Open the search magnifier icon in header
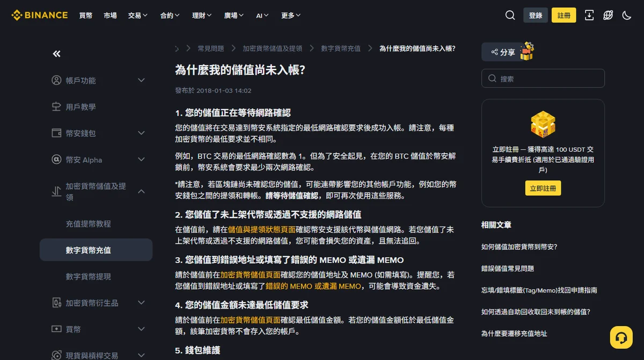 tap(510, 15)
